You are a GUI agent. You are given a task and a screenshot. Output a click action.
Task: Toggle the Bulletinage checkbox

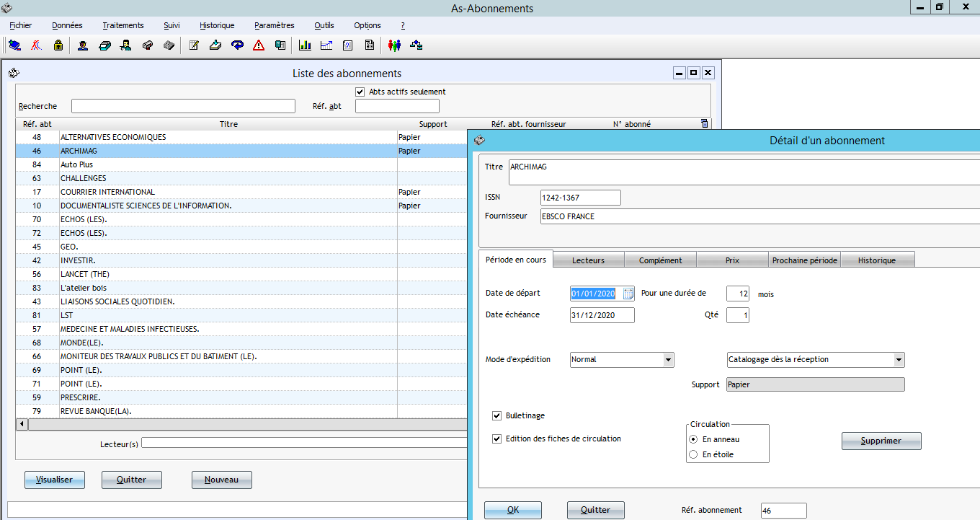497,415
